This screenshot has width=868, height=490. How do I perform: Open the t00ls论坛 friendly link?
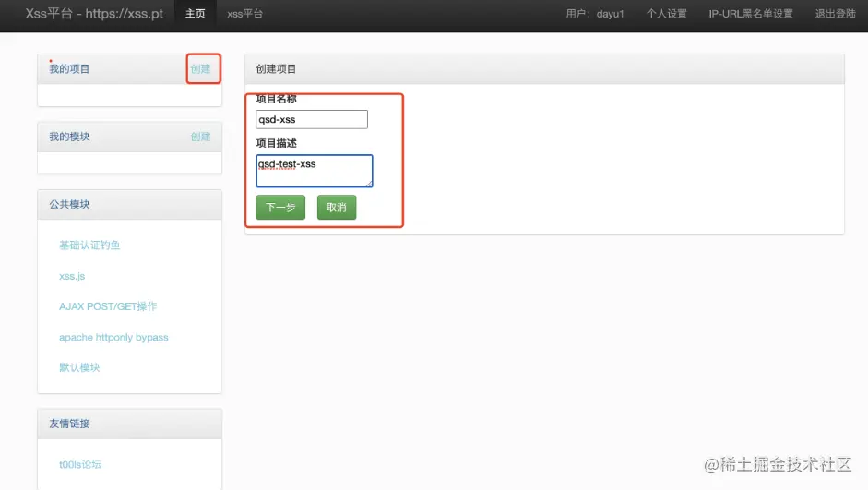pos(80,464)
